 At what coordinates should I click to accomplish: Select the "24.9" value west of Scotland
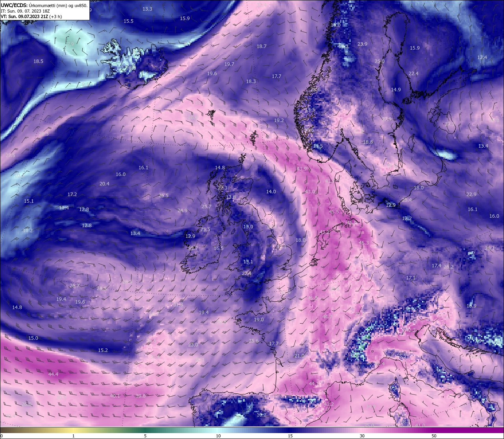click(182, 210)
